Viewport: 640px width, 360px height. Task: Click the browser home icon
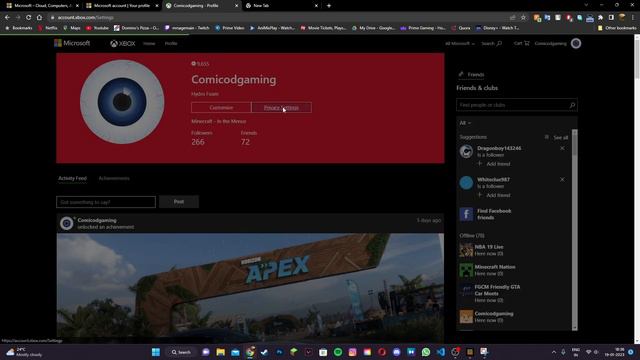tap(39, 18)
